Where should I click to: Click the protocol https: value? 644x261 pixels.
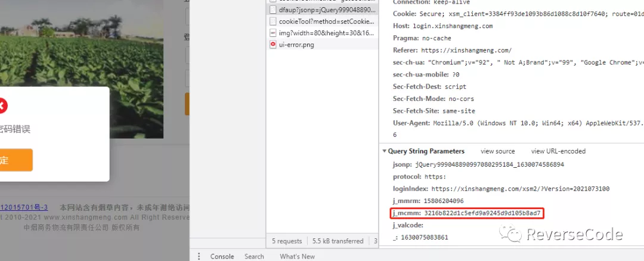coord(435,177)
